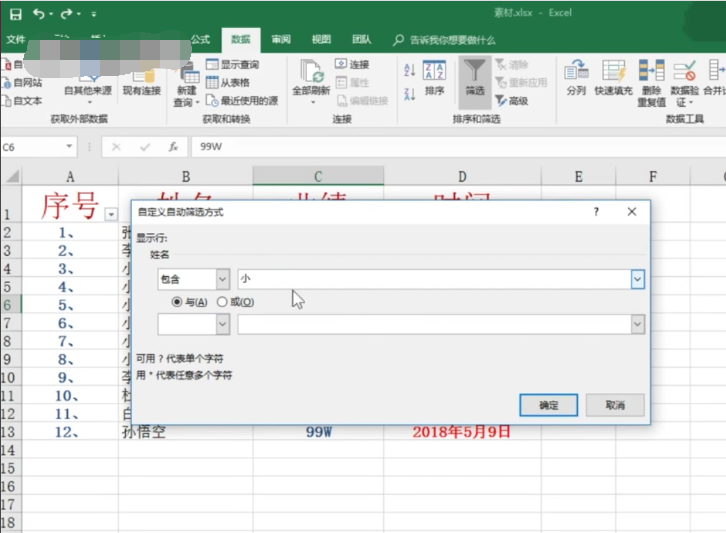Expand the first filter value dropdown arrow
The image size is (726, 533).
[637, 279]
